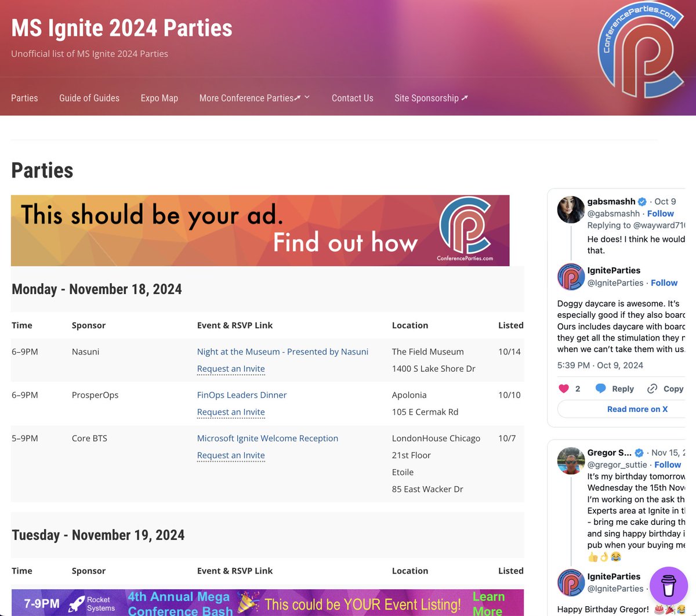Click Request an Invite for ProsperOps dinner
Viewport: 696px width, 616px height.
pyautogui.click(x=231, y=412)
